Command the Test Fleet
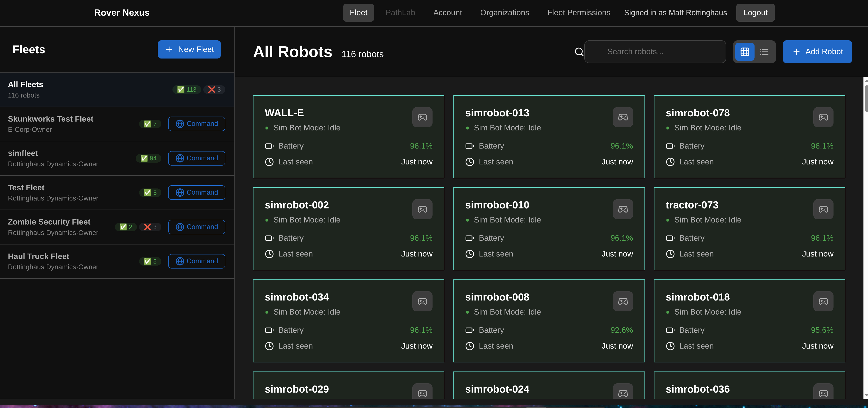 (197, 193)
